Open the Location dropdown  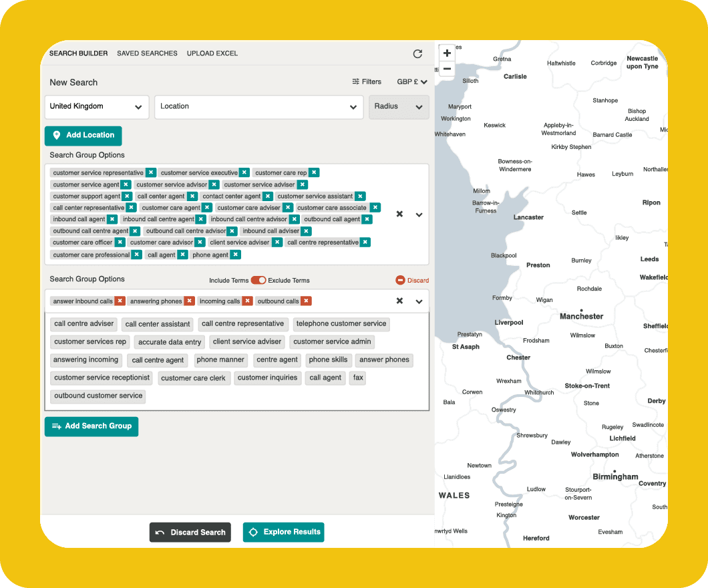click(258, 107)
